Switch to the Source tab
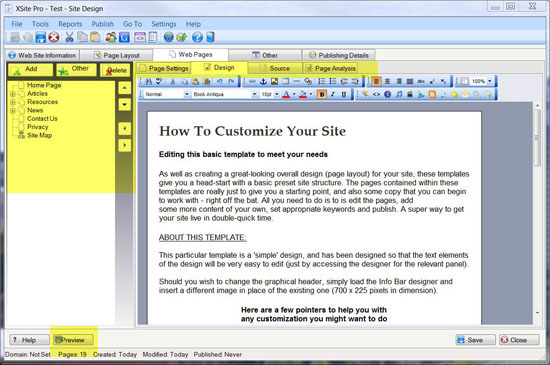 pos(275,68)
